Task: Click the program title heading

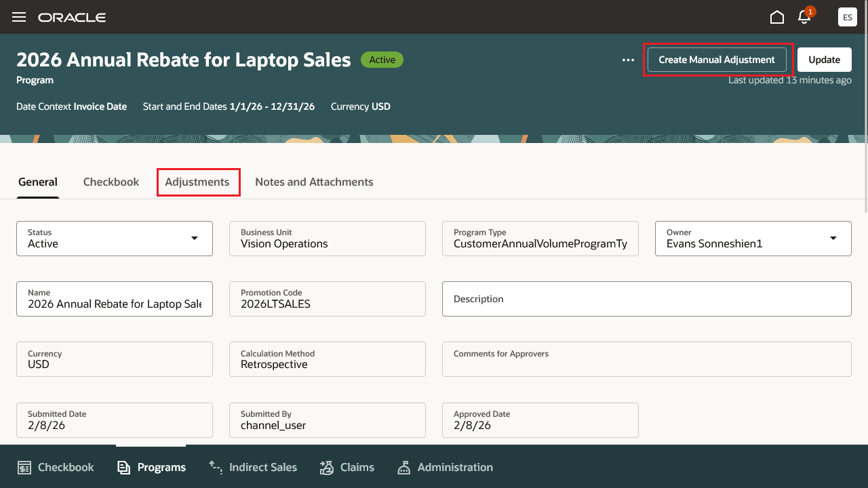Action: 184,60
